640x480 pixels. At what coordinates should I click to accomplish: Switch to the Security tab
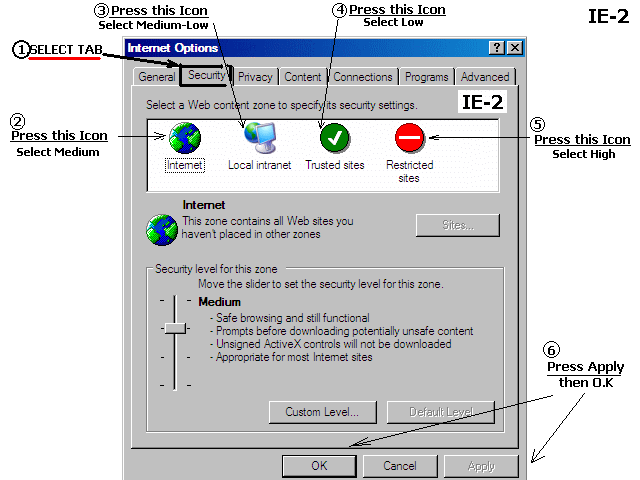pyautogui.click(x=206, y=75)
